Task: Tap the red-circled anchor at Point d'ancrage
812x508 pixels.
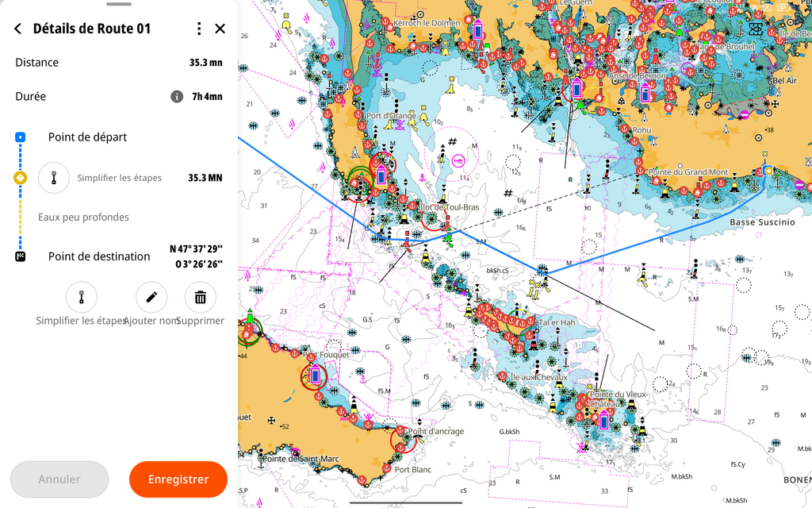Action: [x=403, y=438]
